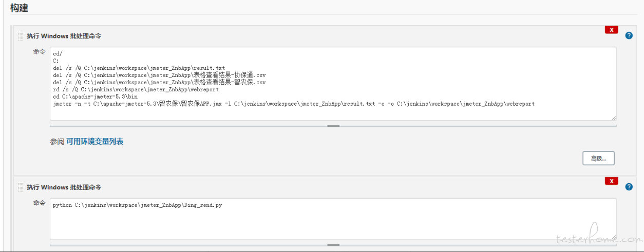Click the resize bar under the Ding_send.py textarea
The height and width of the screenshot is (252, 644).
333,244
